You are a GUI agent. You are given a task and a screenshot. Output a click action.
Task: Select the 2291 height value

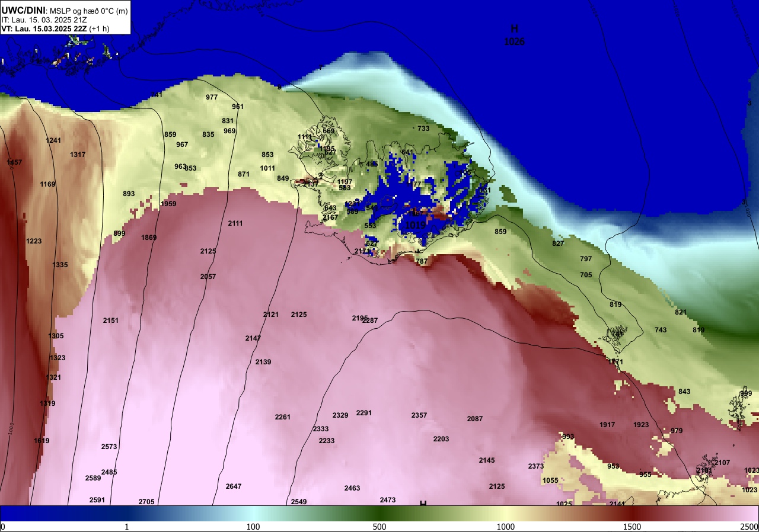364,413
